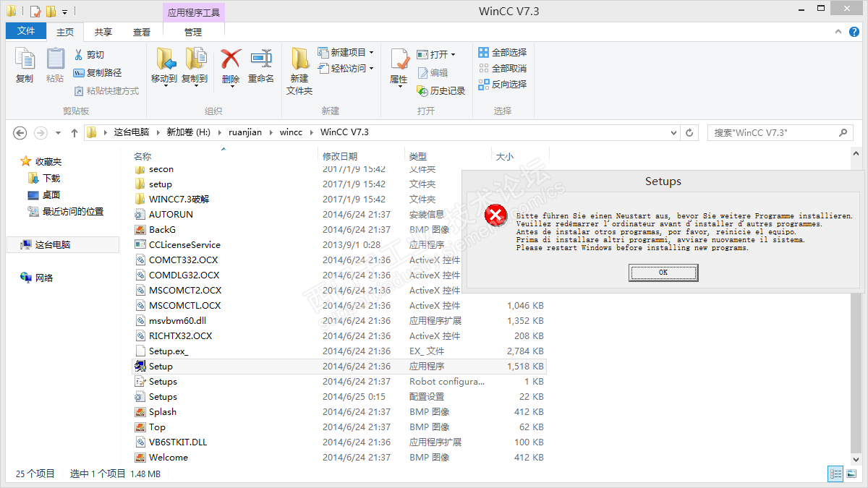The height and width of the screenshot is (488, 868).
Task: Click the Cut (剪切) scissors icon
Action: click(79, 55)
